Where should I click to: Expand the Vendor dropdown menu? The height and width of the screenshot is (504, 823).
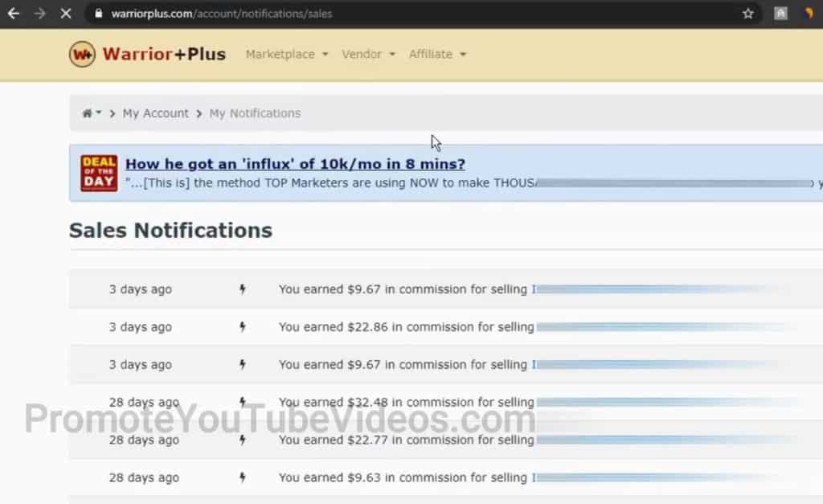click(368, 54)
